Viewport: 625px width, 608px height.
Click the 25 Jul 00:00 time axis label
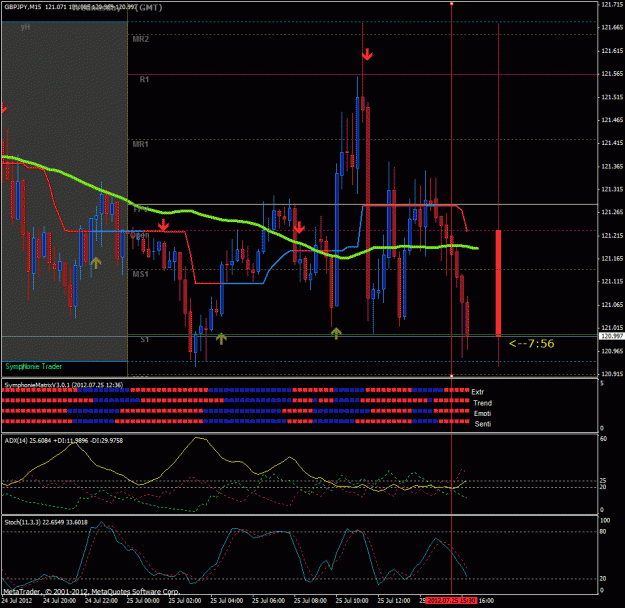tap(143, 601)
